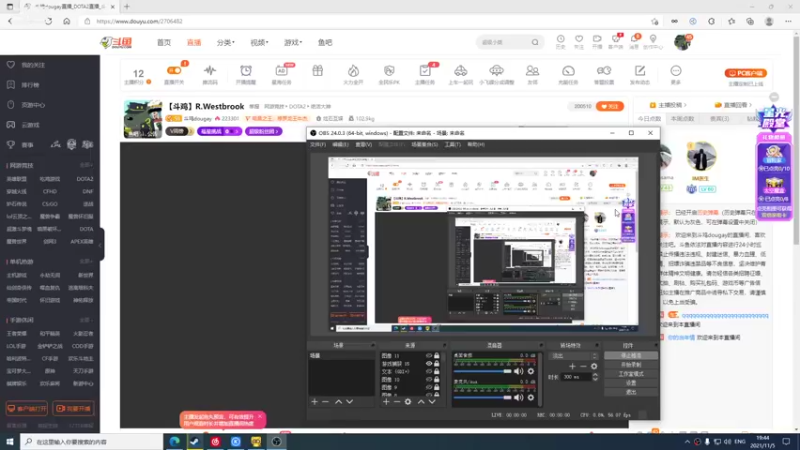
Task: Mute the bottom mixer channel speaker icon
Action: pos(519,397)
